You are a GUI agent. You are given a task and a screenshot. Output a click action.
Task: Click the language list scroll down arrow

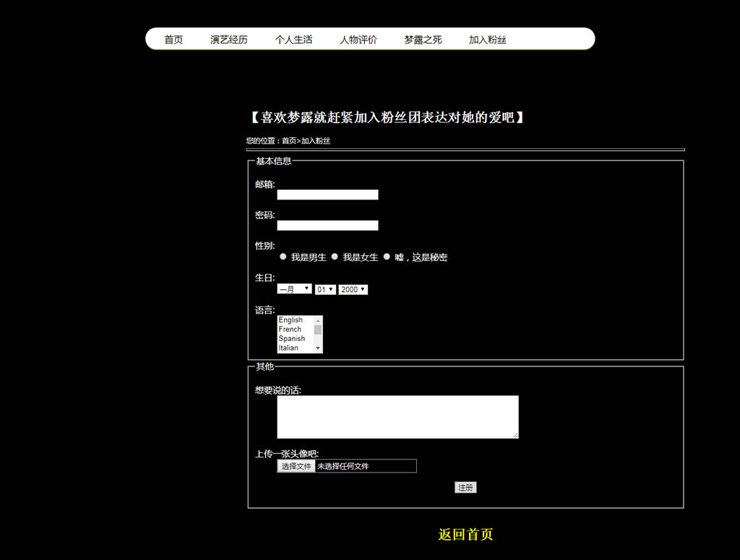(318, 348)
